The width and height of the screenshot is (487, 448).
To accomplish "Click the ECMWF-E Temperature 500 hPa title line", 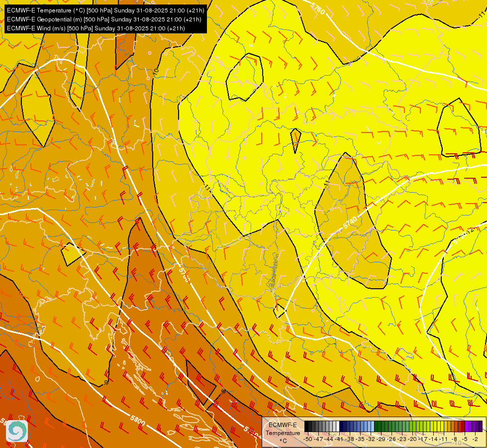I will [x=105, y=10].
